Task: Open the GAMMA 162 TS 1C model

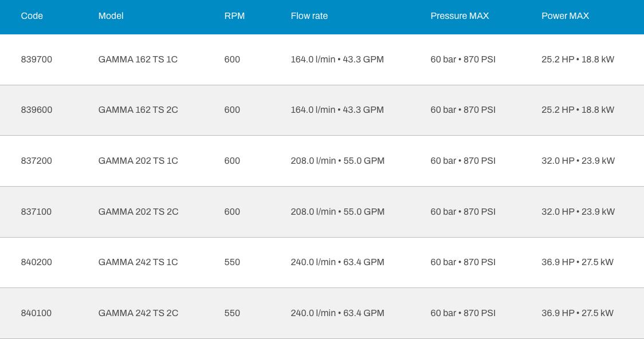Action: [x=138, y=60]
